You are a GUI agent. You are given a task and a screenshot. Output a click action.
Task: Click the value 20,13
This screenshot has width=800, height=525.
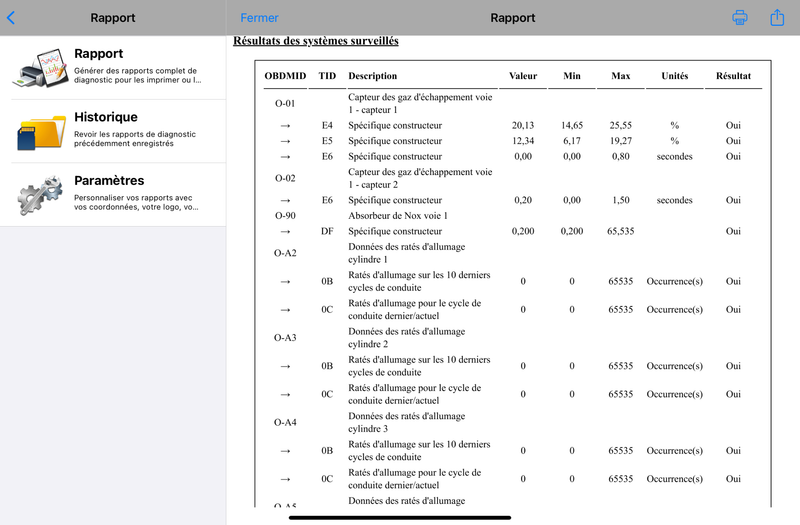tap(523, 126)
